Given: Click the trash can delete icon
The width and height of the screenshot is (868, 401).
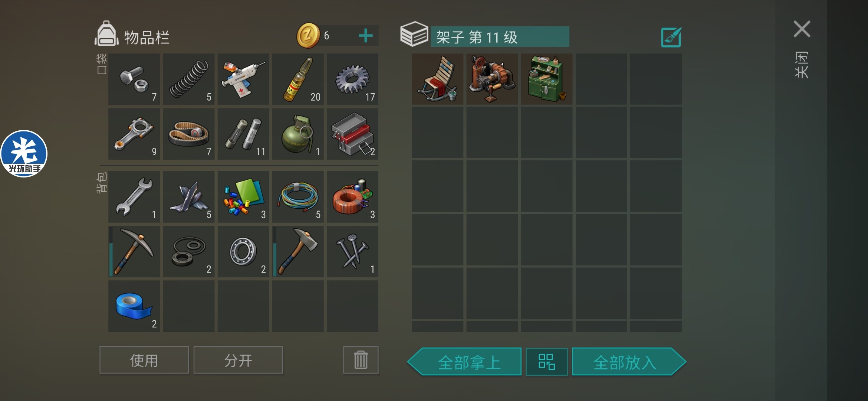Looking at the screenshot, I should click(x=361, y=360).
